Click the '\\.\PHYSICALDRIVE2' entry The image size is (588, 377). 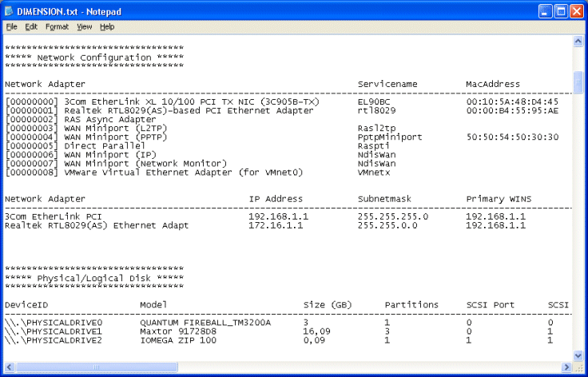[x=54, y=340]
